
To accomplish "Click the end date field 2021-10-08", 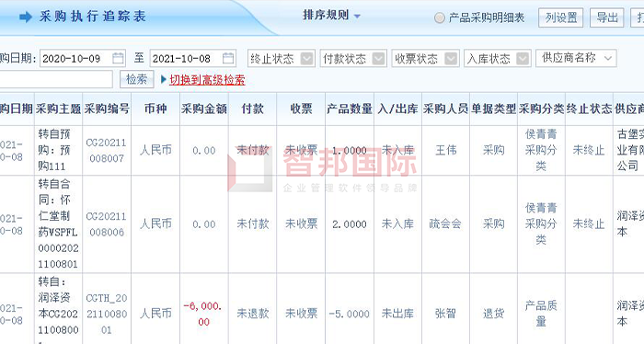I will [192, 58].
